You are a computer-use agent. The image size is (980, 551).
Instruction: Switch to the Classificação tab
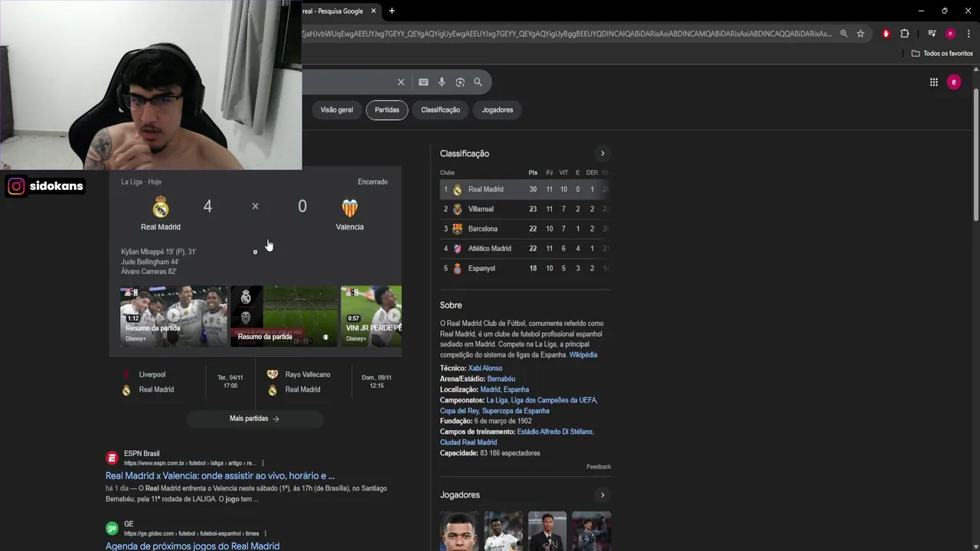pos(440,109)
